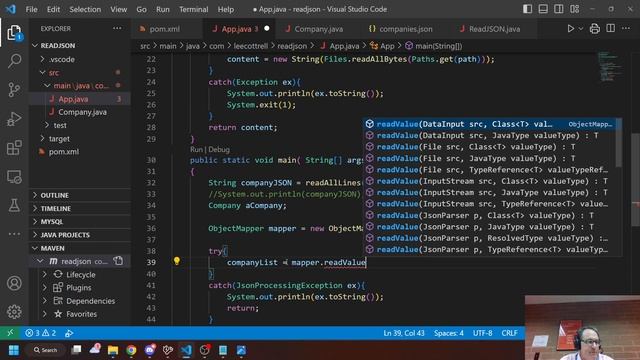The height and width of the screenshot is (360, 640).
Task: Click the Java status icon in status bar
Action: click(x=69, y=333)
